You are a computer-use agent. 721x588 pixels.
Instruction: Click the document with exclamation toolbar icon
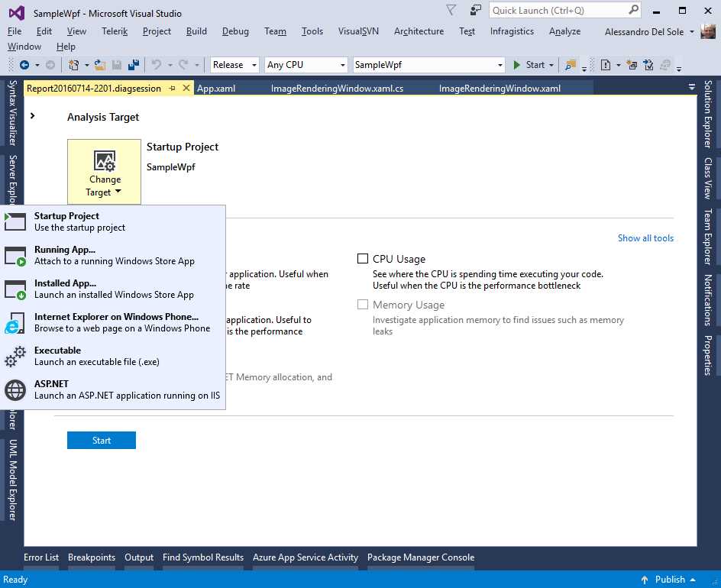coord(606,65)
